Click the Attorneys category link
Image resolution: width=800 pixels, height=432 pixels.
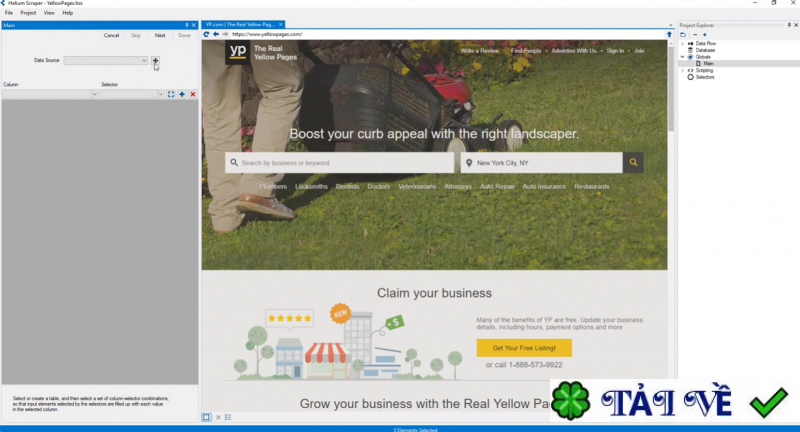458,187
